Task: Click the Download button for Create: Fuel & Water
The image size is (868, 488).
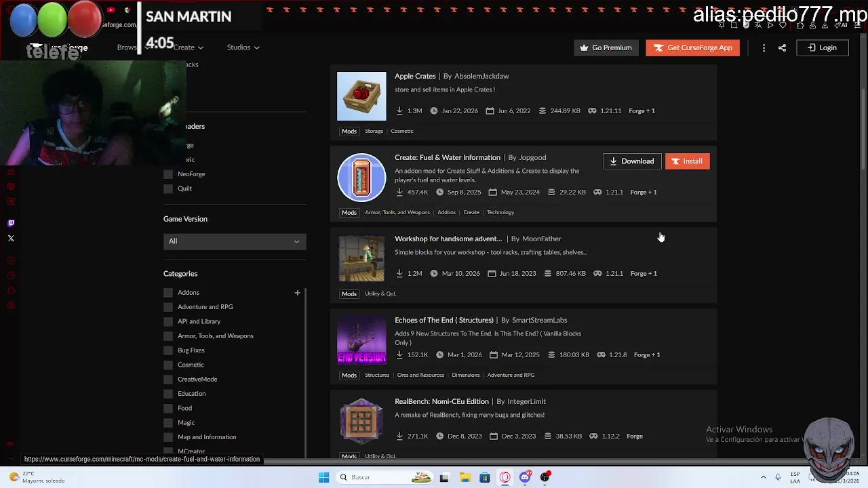Action: tap(632, 161)
